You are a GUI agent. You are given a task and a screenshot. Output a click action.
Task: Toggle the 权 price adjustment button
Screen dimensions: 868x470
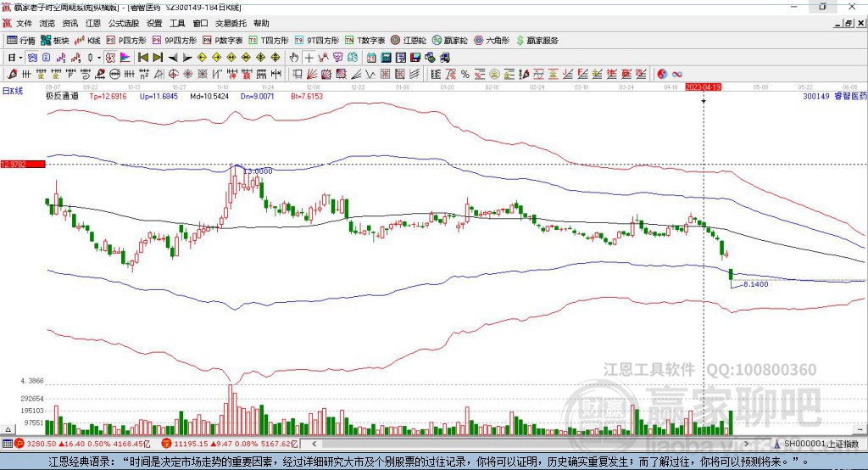(x=111, y=58)
